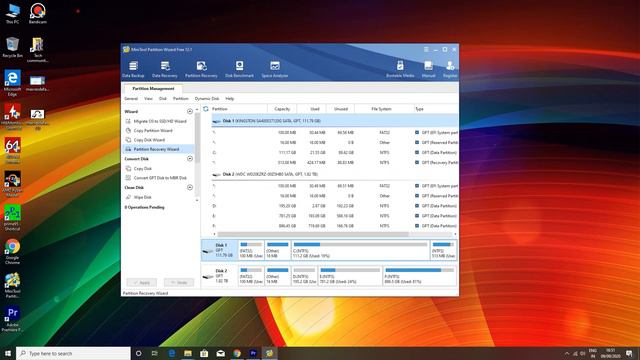640x360 pixels.
Task: Select Disk 1 513 MB NTFS block
Action: coord(443,250)
